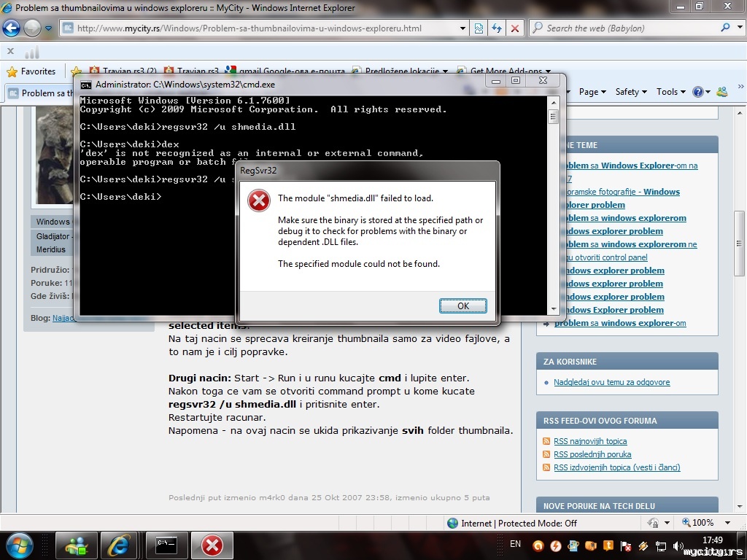The width and height of the screenshot is (747, 560).
Task: Open the recent pages dropdown next to Forward
Action: [48, 28]
